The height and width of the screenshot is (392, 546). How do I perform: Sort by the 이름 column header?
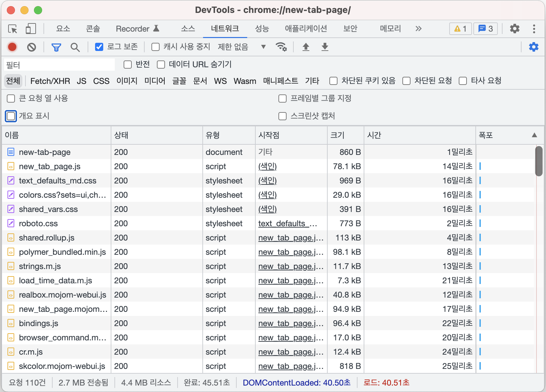click(x=57, y=135)
